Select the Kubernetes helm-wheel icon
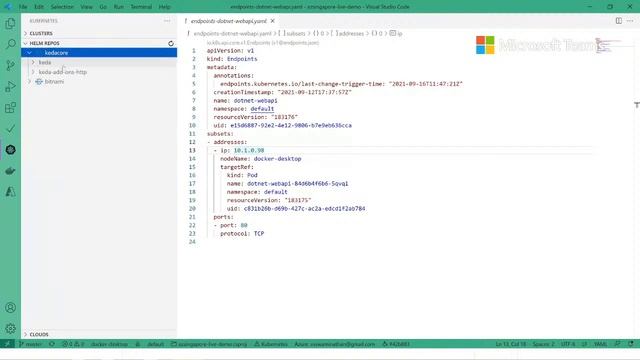This screenshot has width=640, height=360. pyautogui.click(x=10, y=150)
